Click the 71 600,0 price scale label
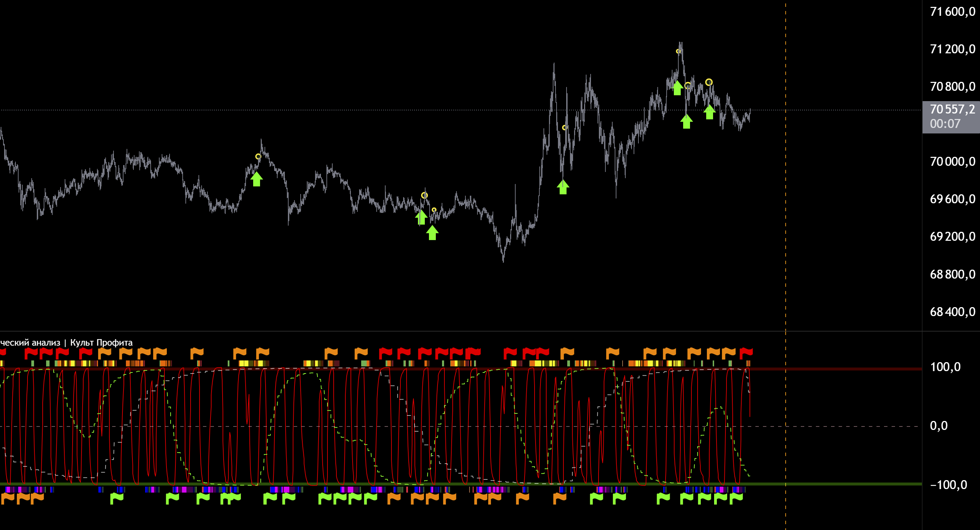 952,12
